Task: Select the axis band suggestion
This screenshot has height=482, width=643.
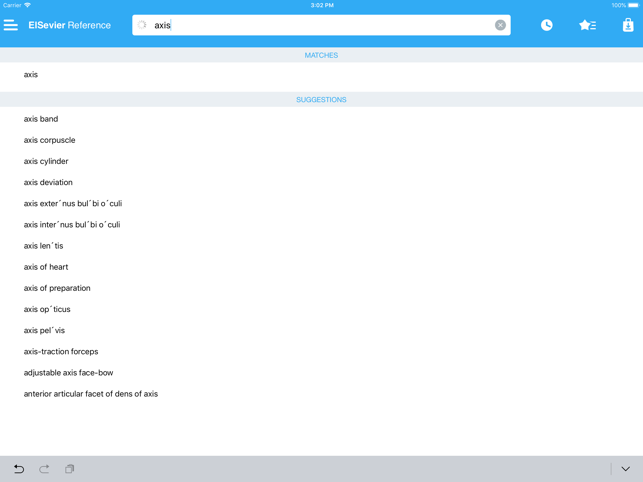Action: [x=41, y=119]
